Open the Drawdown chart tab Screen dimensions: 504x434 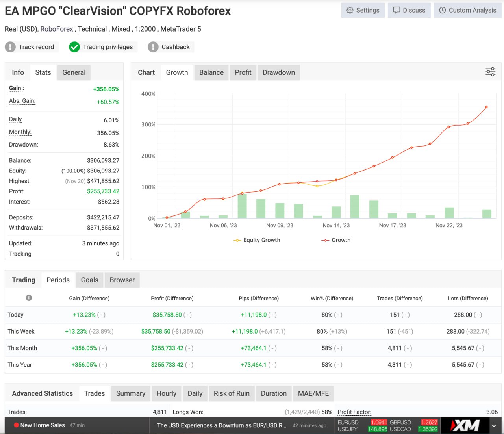278,72
